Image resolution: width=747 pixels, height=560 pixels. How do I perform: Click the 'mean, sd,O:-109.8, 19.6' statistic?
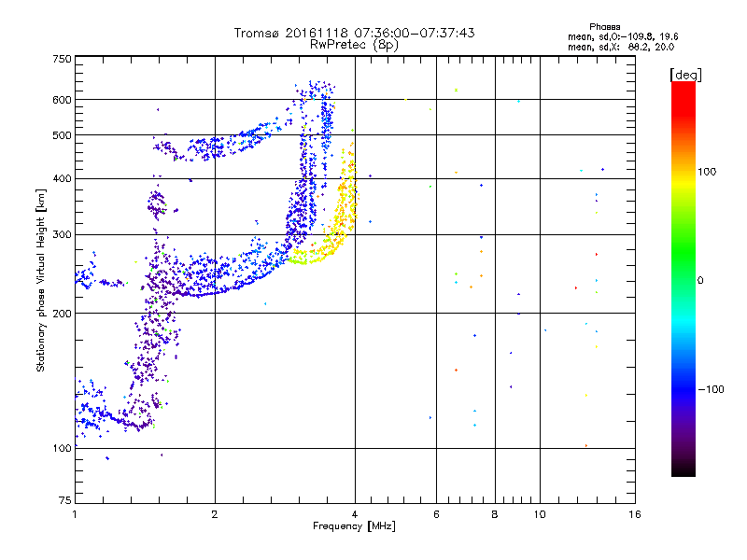[x=623, y=36]
